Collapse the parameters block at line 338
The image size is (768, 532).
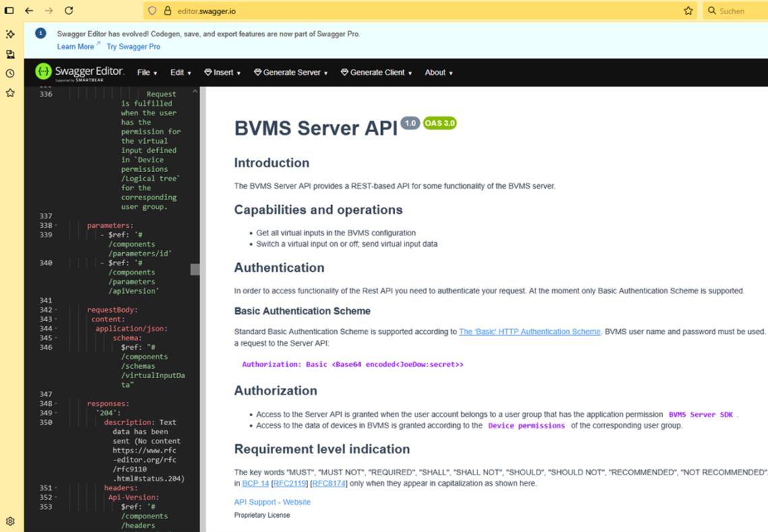(56, 226)
